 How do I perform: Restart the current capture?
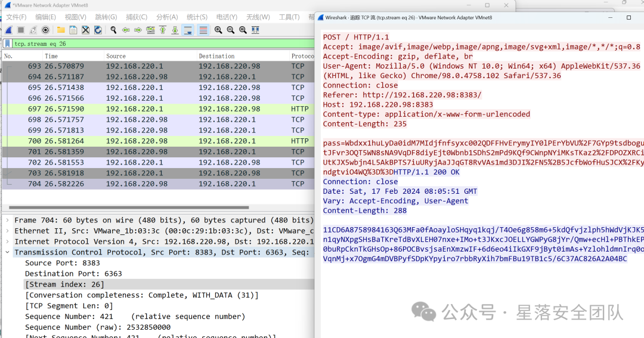coord(33,30)
